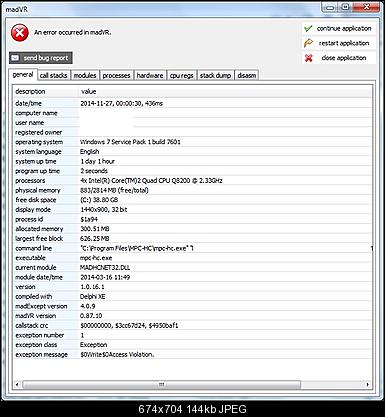Select the computer name row label

[36, 113]
